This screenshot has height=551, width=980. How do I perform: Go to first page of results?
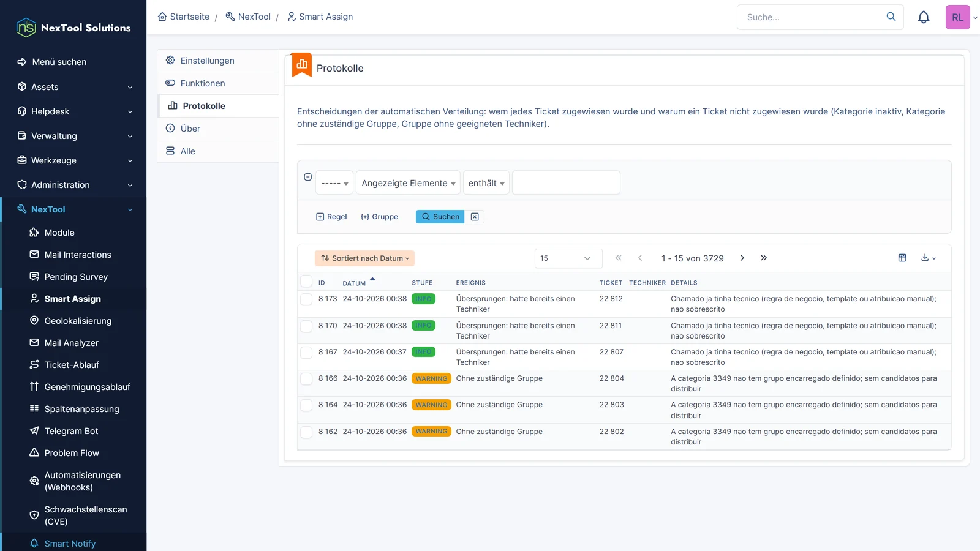pos(619,258)
